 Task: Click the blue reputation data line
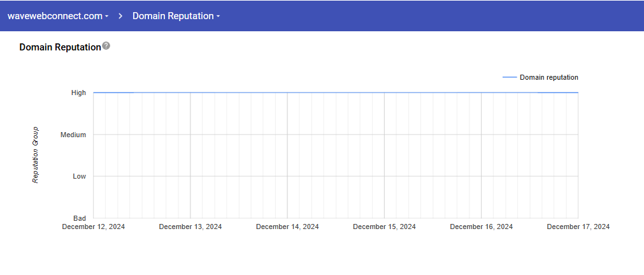336,93
